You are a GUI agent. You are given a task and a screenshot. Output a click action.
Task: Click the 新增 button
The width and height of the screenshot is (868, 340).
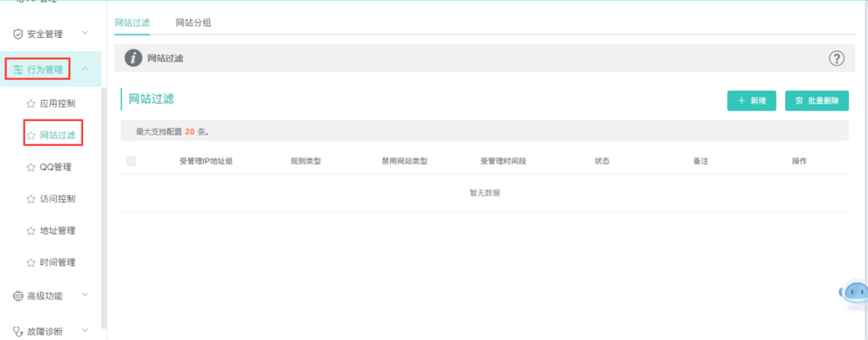pyautogui.click(x=752, y=100)
